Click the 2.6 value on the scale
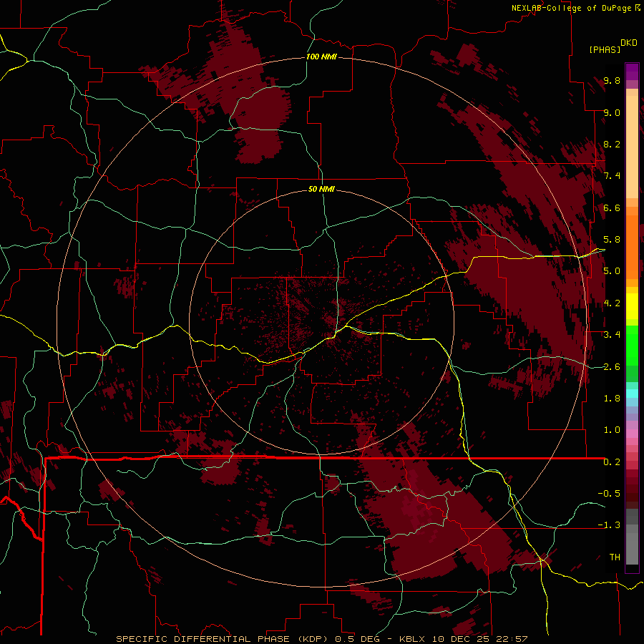Viewport: 644px width, 644px height. click(x=612, y=367)
